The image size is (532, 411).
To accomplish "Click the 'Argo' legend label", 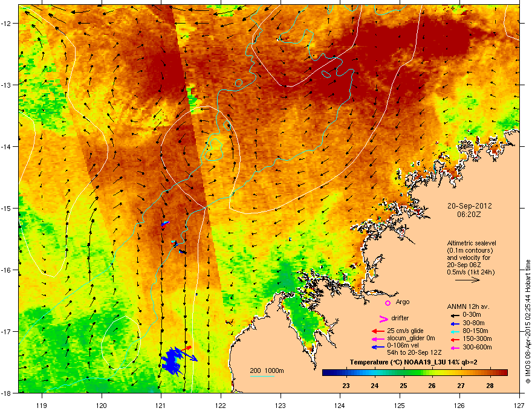I will (x=403, y=302).
